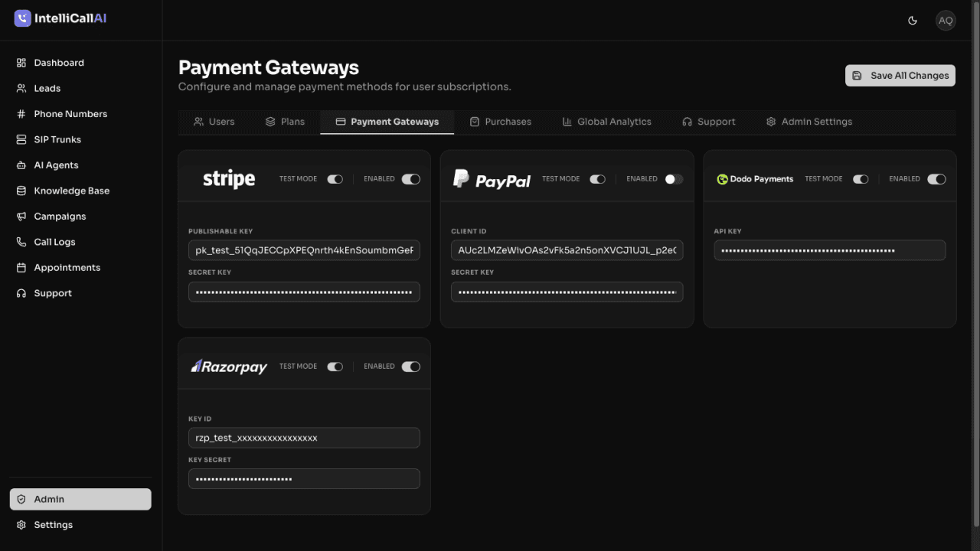Switch to the Users tab
Screen dimensions: 980x551
214,122
